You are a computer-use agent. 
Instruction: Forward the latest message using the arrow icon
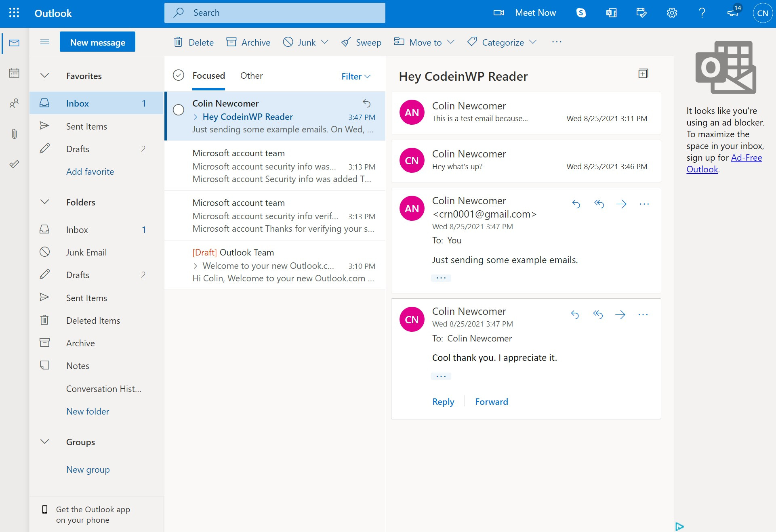click(621, 315)
